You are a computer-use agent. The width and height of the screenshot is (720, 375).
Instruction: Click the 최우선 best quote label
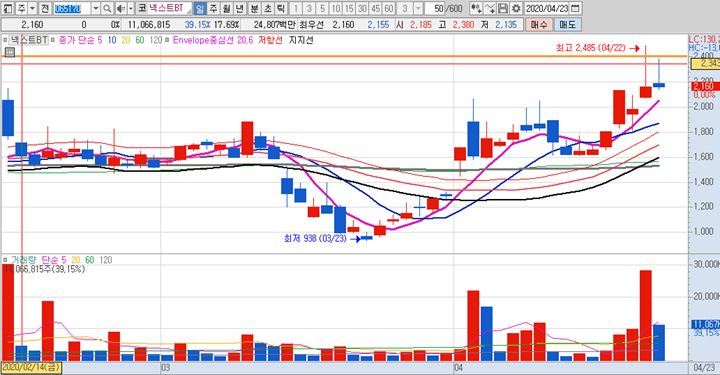tap(311, 24)
